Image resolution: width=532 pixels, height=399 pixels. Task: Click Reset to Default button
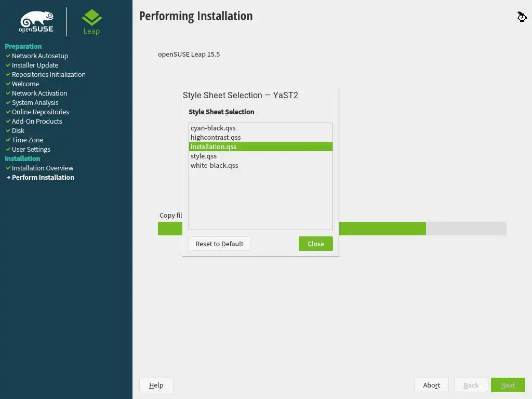point(219,244)
